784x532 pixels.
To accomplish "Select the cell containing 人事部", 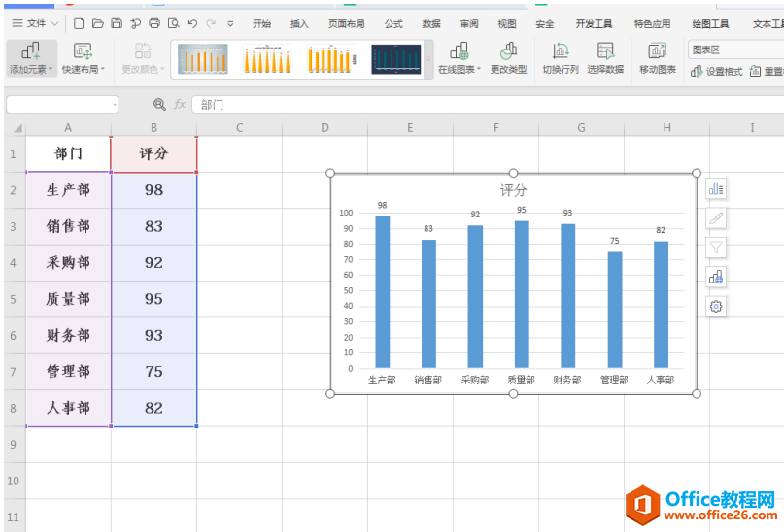I will tap(69, 408).
